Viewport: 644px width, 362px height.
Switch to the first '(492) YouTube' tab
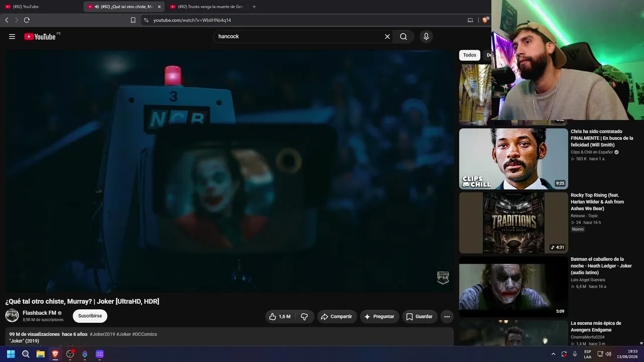[x=41, y=7]
